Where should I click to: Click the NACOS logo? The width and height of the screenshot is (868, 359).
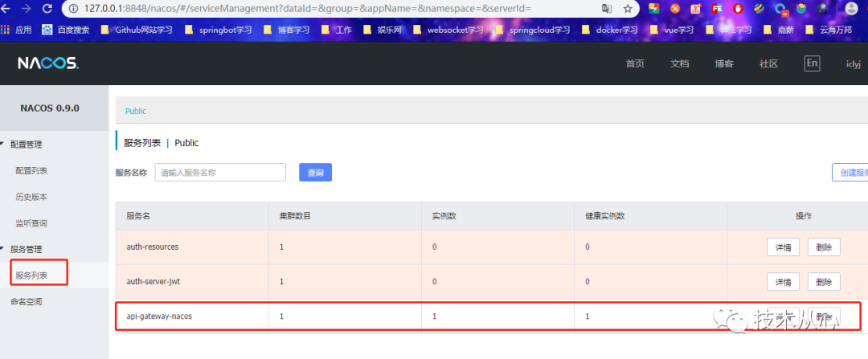coord(48,63)
